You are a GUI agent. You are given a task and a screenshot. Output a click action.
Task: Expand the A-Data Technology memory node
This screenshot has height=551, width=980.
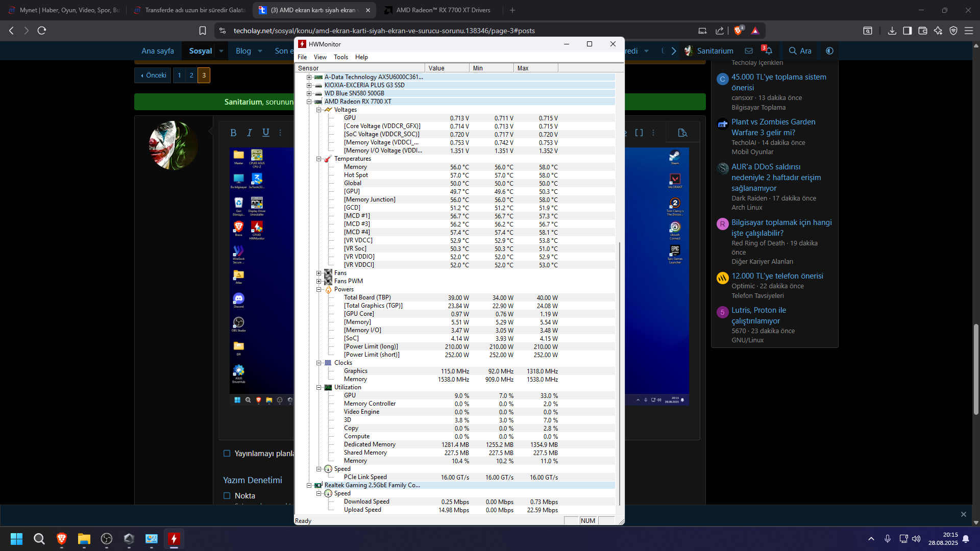pos(309,77)
